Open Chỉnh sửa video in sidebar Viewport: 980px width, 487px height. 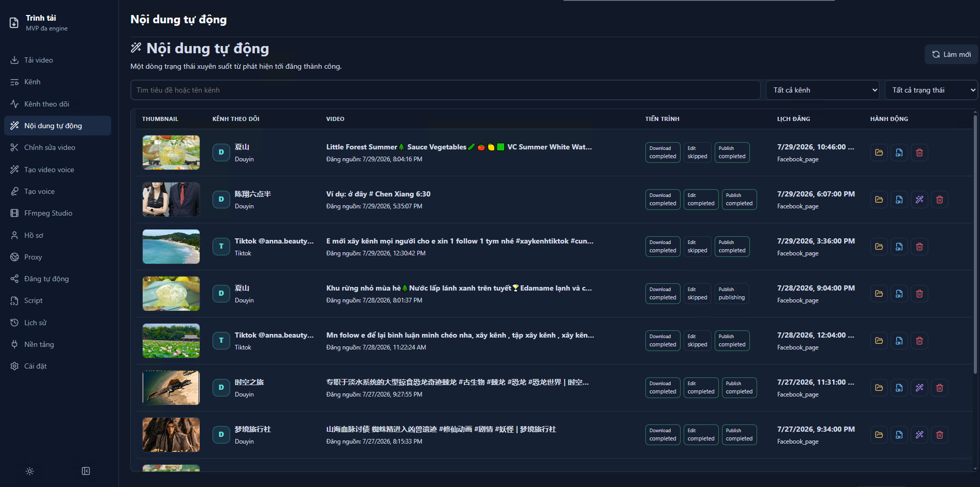click(x=57, y=147)
